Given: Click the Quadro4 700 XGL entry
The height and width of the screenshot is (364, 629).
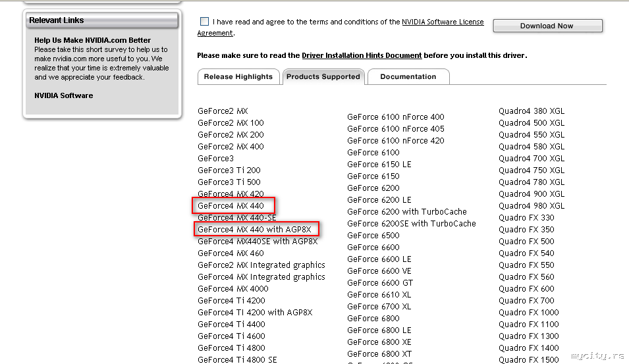Looking at the screenshot, I should point(532,159).
